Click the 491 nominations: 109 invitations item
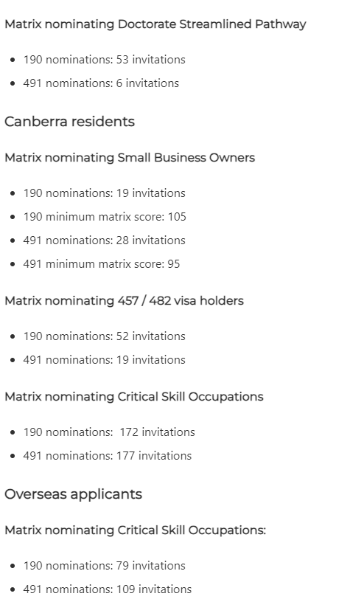The image size is (364, 616). tap(108, 589)
